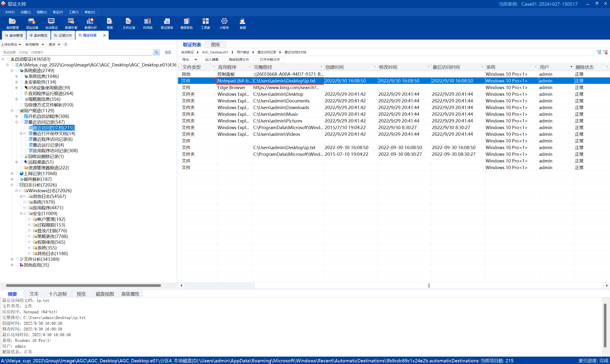The height and width of the screenshot is (364, 610).
Task: Click the 取证报告 toolbar icon
Action: tap(167, 24)
